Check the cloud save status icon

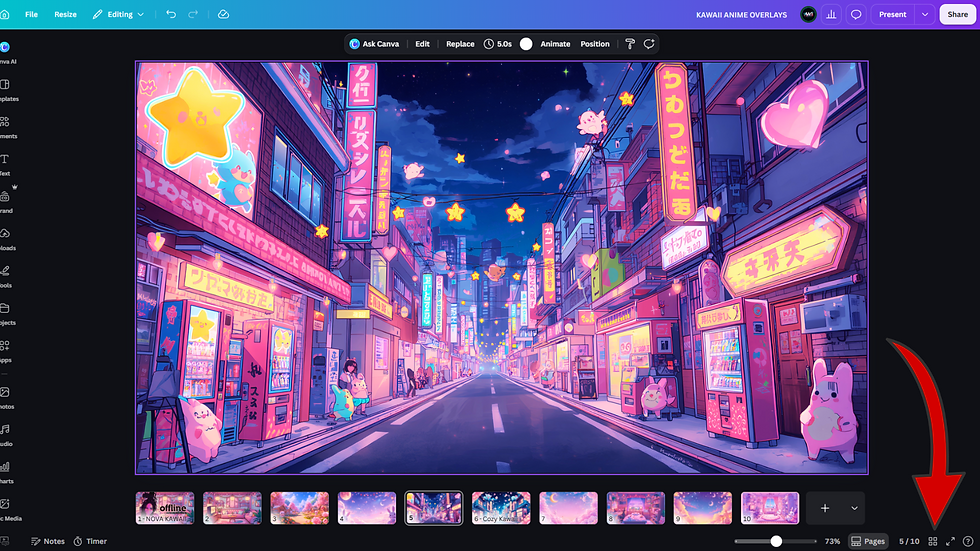[x=223, y=14]
